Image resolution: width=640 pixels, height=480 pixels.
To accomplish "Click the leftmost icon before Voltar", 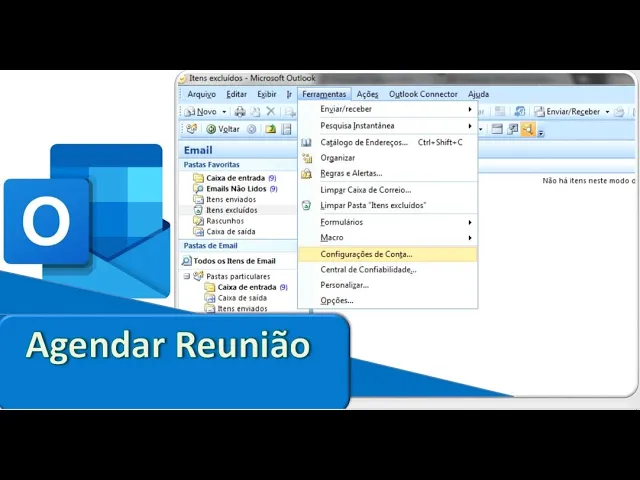I will 191,129.
